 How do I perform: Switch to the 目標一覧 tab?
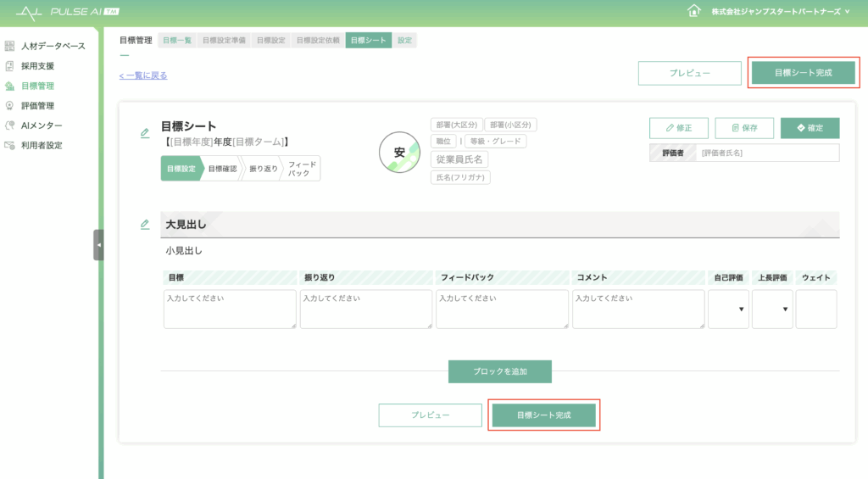(177, 40)
